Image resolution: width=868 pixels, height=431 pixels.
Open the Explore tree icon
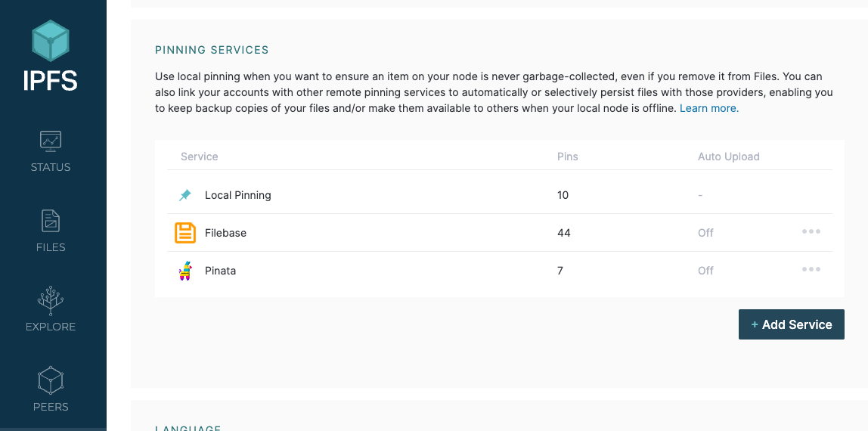(51, 300)
